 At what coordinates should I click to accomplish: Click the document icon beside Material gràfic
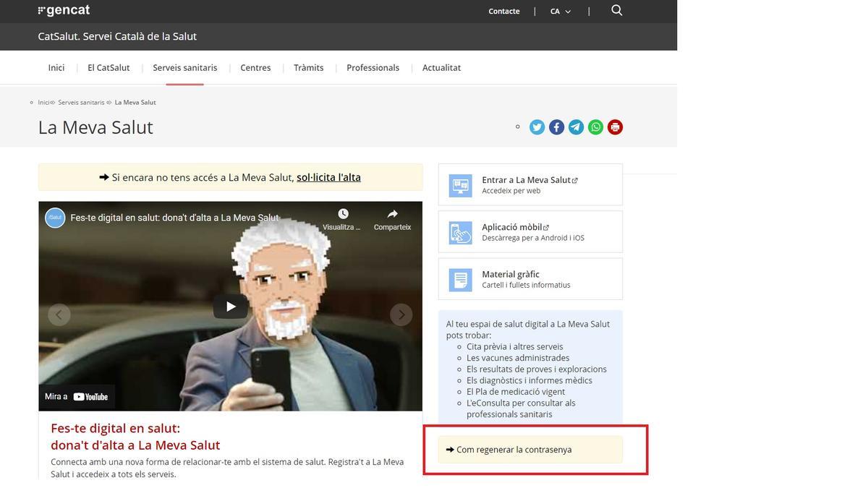coord(459,279)
